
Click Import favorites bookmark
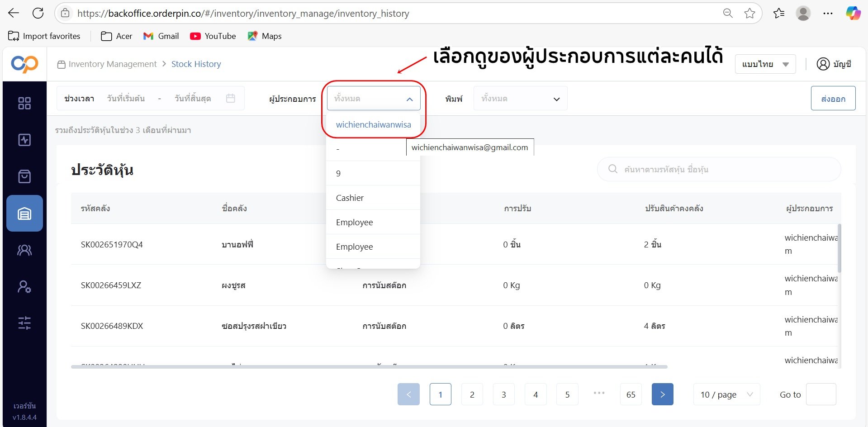click(44, 36)
